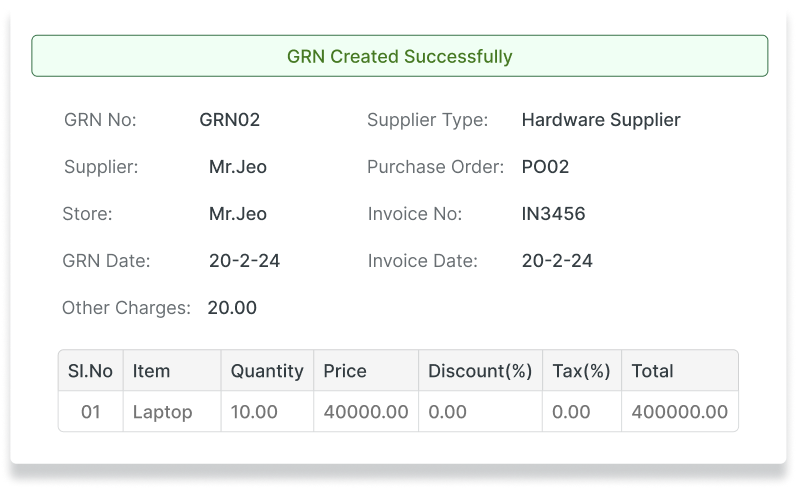
Task: Click the invoice number IN3456
Action: click(554, 214)
